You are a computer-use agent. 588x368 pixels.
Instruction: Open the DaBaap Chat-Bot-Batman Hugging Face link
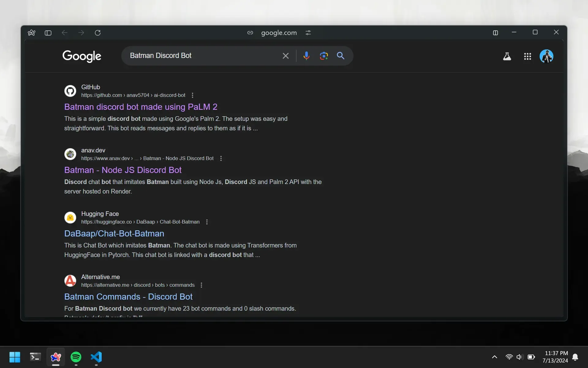coord(114,233)
